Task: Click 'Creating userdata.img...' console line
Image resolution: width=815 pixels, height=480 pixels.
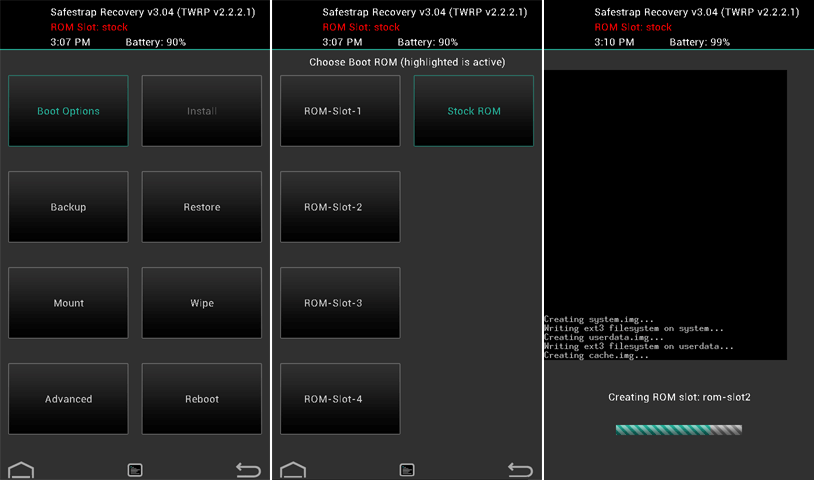Action: point(604,338)
